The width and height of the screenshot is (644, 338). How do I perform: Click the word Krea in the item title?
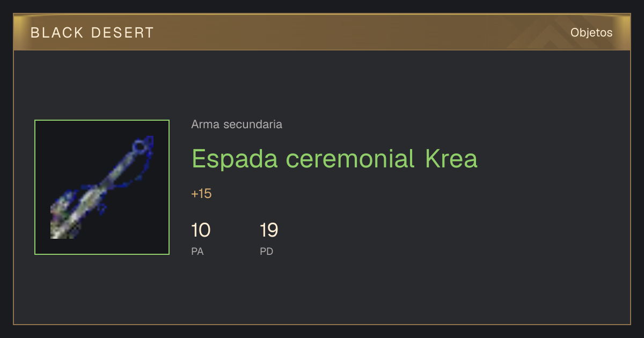[x=451, y=159]
